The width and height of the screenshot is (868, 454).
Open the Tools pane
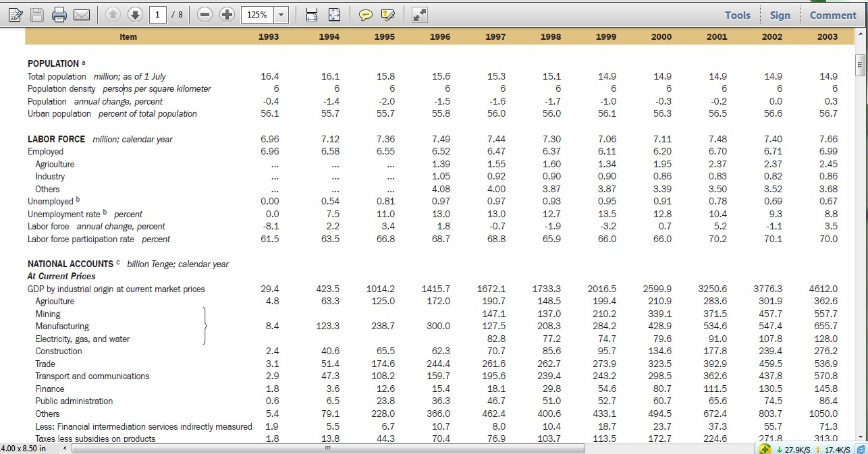(x=738, y=15)
